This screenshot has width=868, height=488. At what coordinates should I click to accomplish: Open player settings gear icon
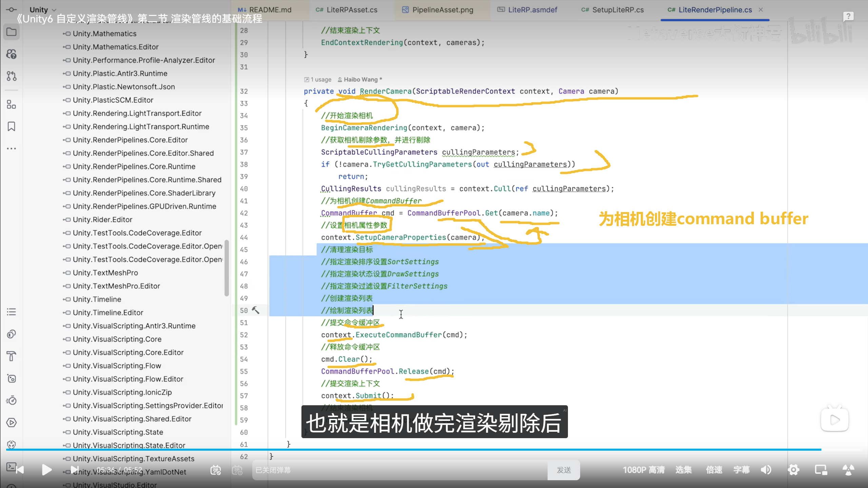(x=793, y=470)
